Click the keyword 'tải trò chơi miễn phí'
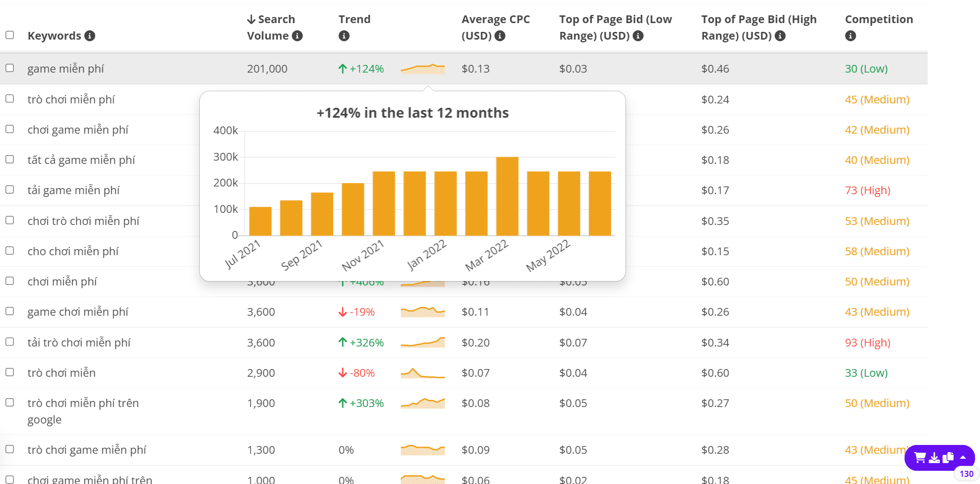Viewport: 980px width, 484px height. [79, 343]
